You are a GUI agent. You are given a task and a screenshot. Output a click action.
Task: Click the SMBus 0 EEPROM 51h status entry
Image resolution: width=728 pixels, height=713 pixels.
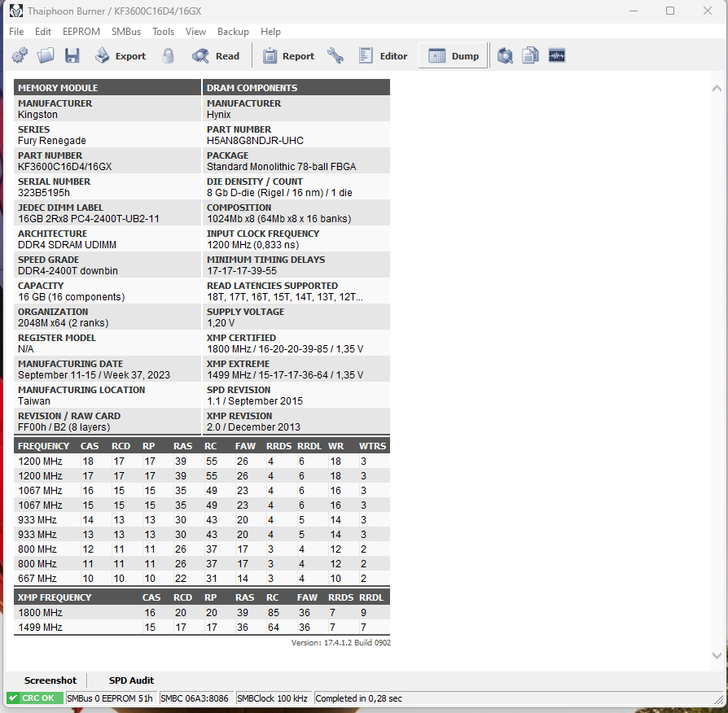point(110,698)
